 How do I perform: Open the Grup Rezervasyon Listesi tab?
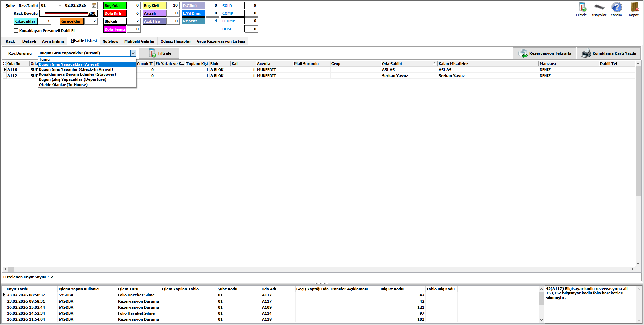tap(221, 41)
